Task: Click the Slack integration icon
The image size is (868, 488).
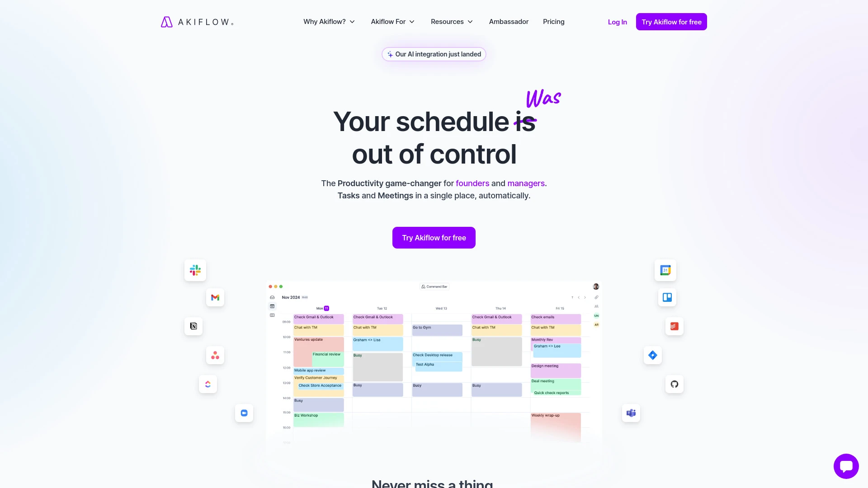Action: 195,270
